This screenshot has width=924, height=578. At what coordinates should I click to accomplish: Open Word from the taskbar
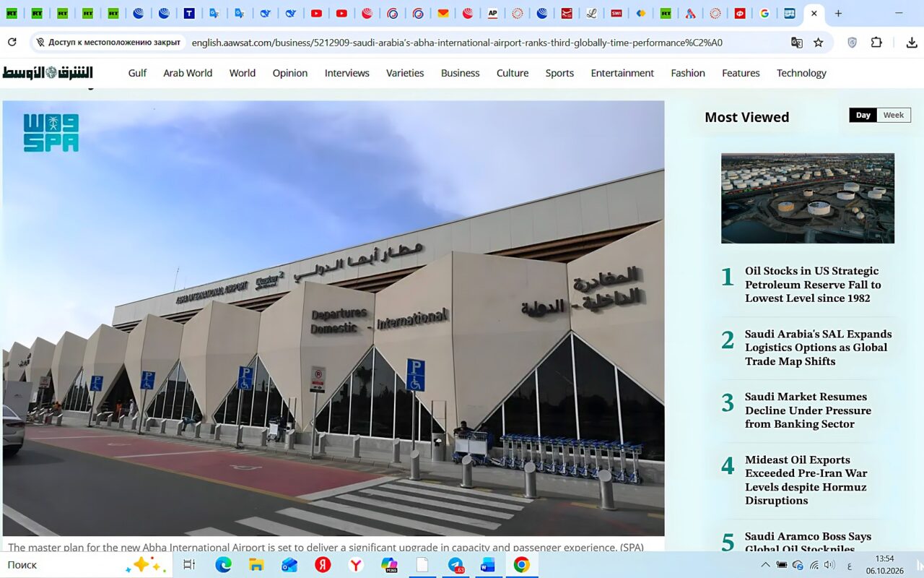point(488,565)
